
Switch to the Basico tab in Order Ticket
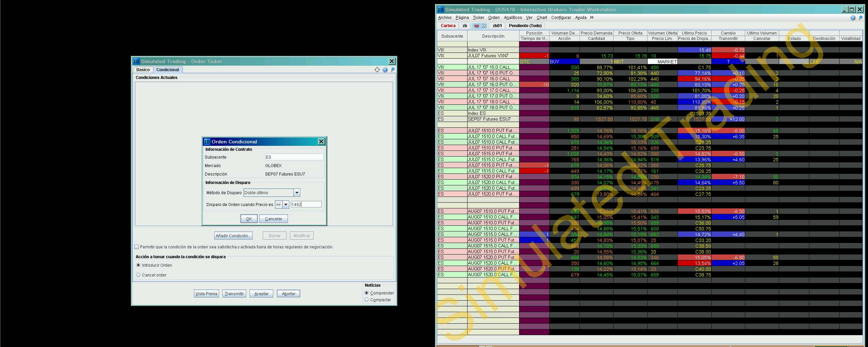click(143, 70)
